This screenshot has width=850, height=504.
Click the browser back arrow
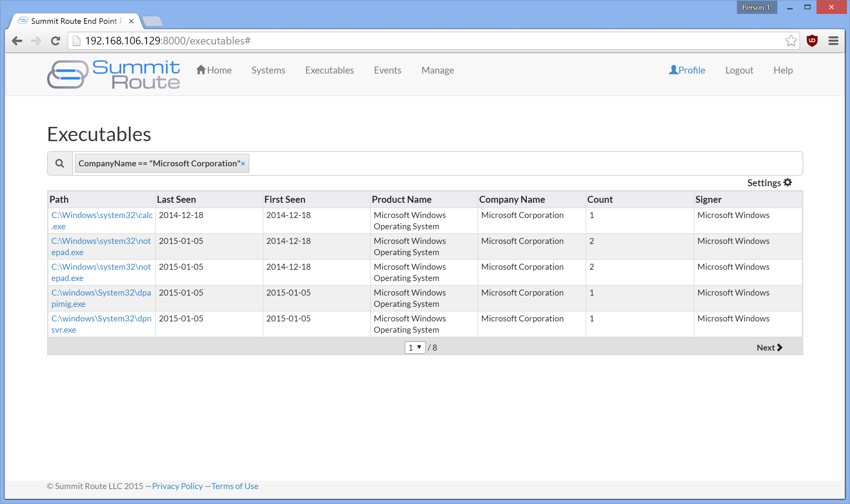[17, 41]
